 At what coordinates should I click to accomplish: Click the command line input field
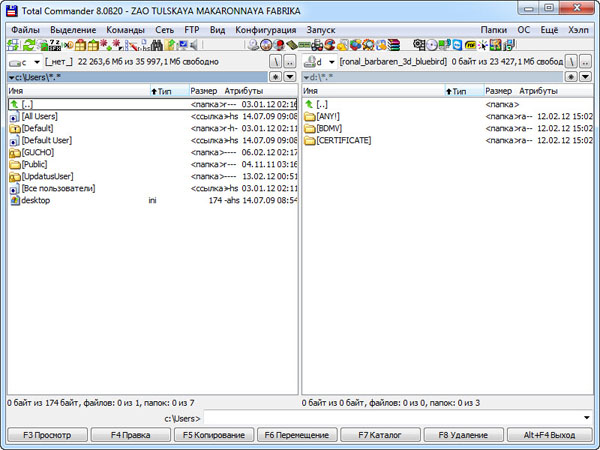(x=390, y=417)
